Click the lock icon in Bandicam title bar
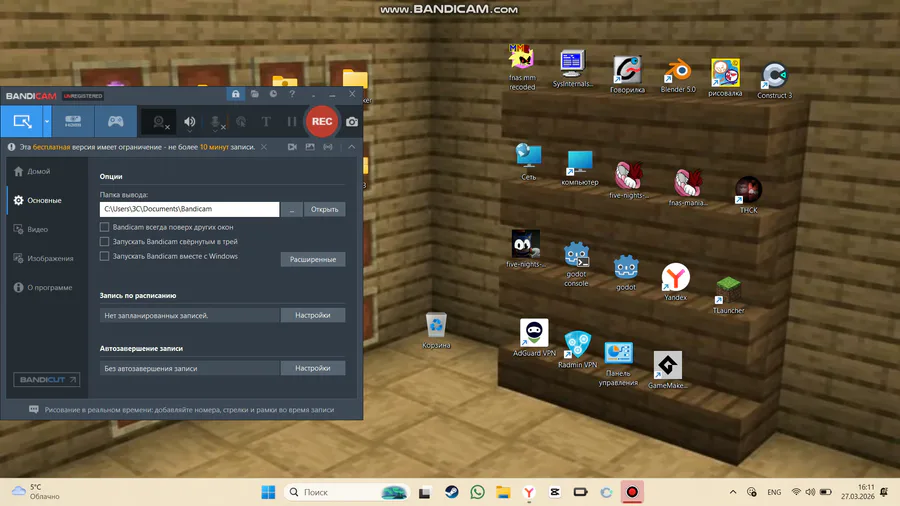 tap(235, 94)
